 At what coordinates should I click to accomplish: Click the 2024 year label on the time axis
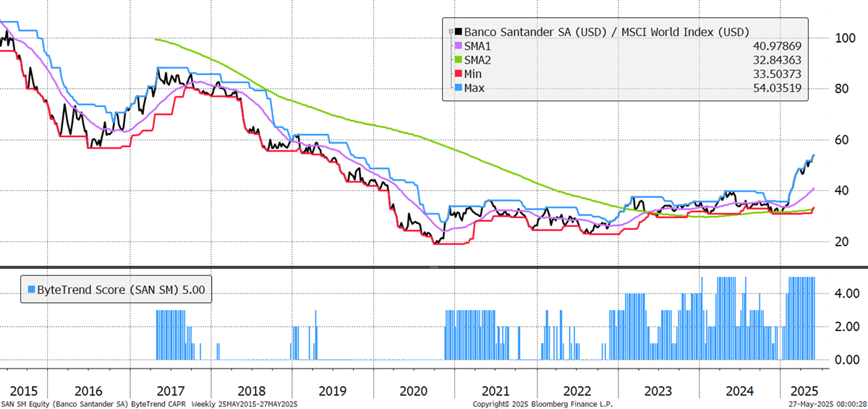click(x=740, y=391)
